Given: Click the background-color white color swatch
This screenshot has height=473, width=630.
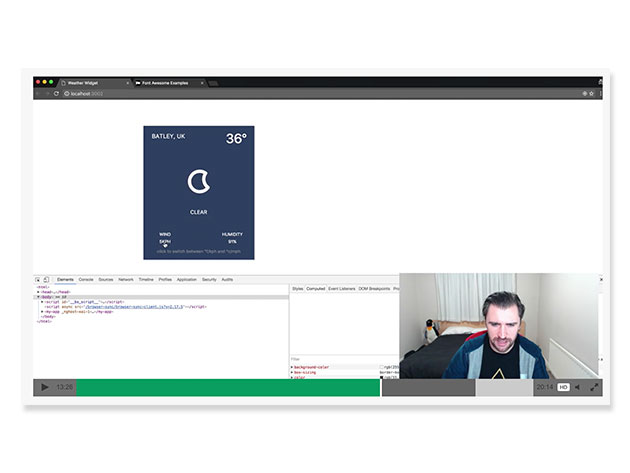Looking at the screenshot, I should (382, 367).
